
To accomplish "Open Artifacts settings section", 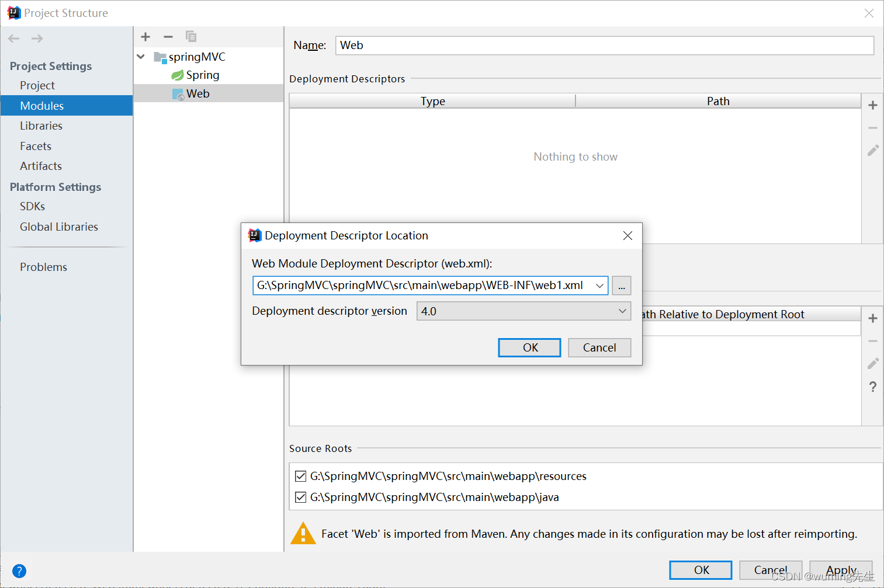I will pyautogui.click(x=41, y=166).
